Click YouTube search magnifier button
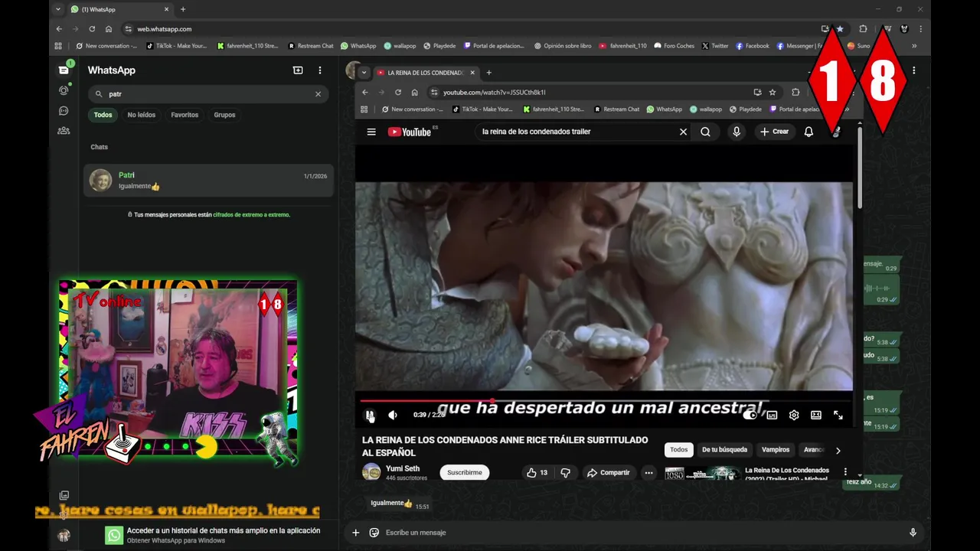 pyautogui.click(x=705, y=132)
